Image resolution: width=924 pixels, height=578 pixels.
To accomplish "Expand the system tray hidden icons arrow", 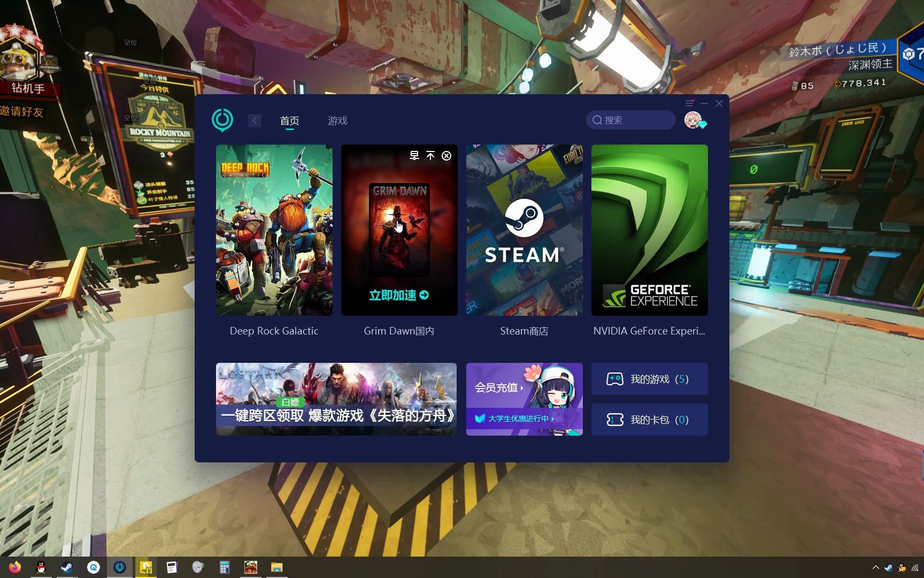I will point(875,567).
